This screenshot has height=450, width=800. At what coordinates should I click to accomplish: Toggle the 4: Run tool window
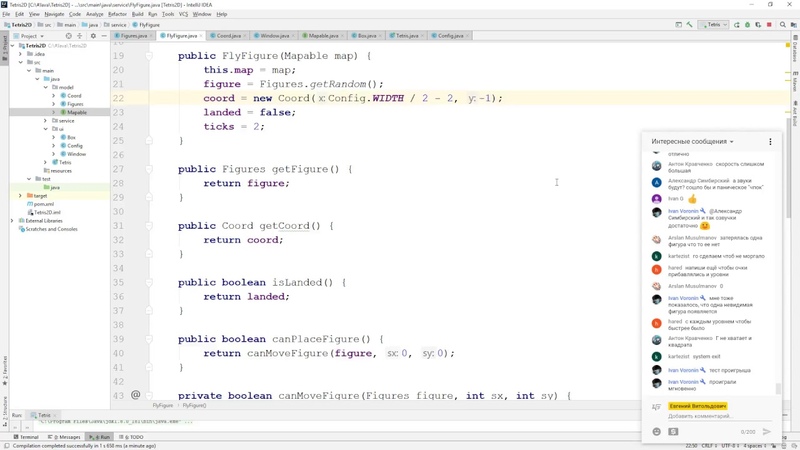[x=99, y=437]
